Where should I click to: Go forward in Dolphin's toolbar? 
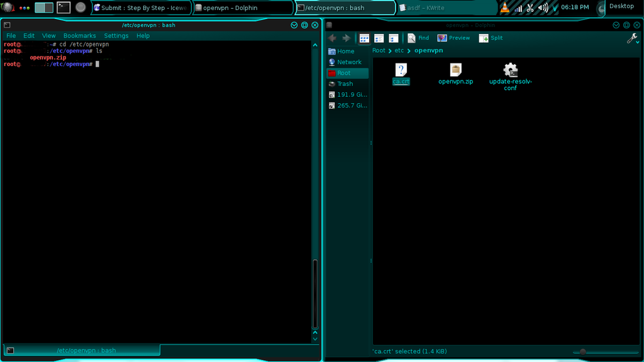(347, 38)
